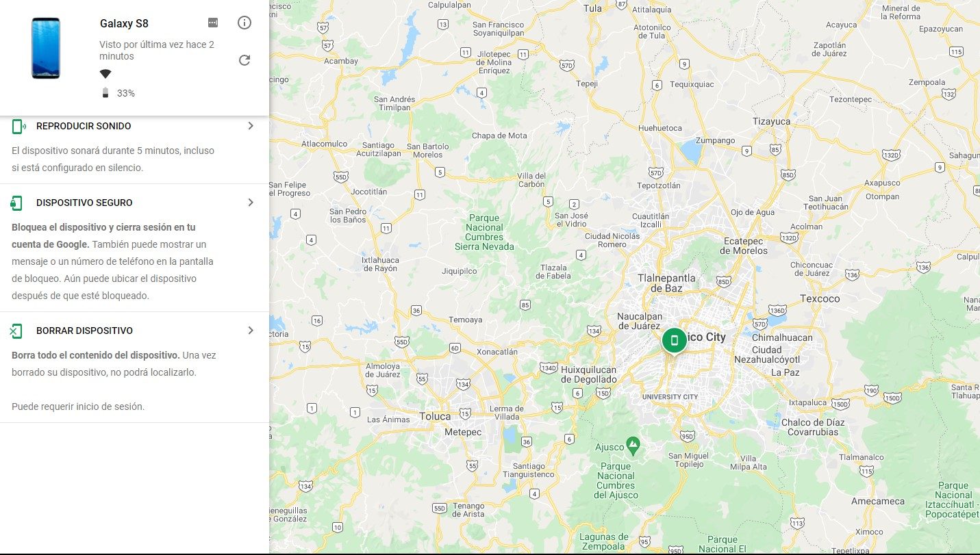Expand Borrar Dispositivo with its chevron

[x=251, y=331]
